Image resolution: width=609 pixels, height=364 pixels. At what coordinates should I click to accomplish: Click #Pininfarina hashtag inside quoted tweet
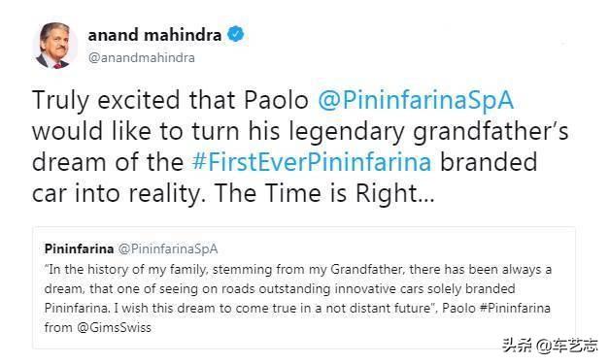(515, 308)
